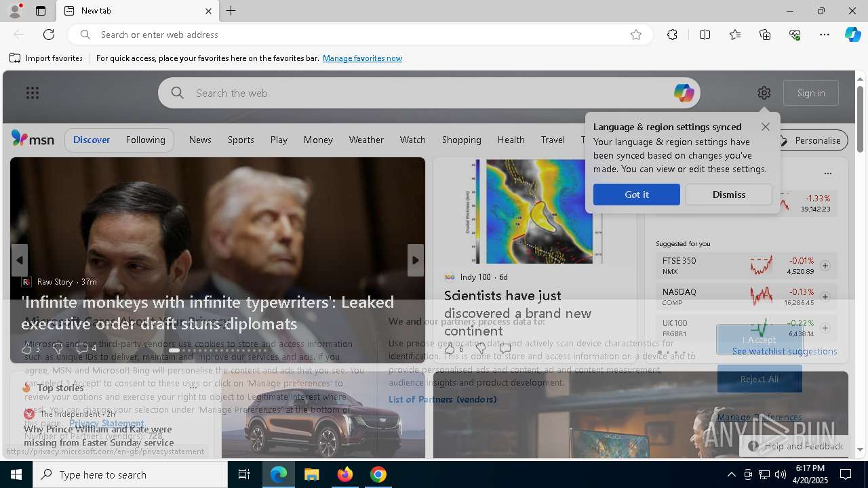Open the Favorites list icon
Screen dimensions: 868x488
[x=735, y=35]
